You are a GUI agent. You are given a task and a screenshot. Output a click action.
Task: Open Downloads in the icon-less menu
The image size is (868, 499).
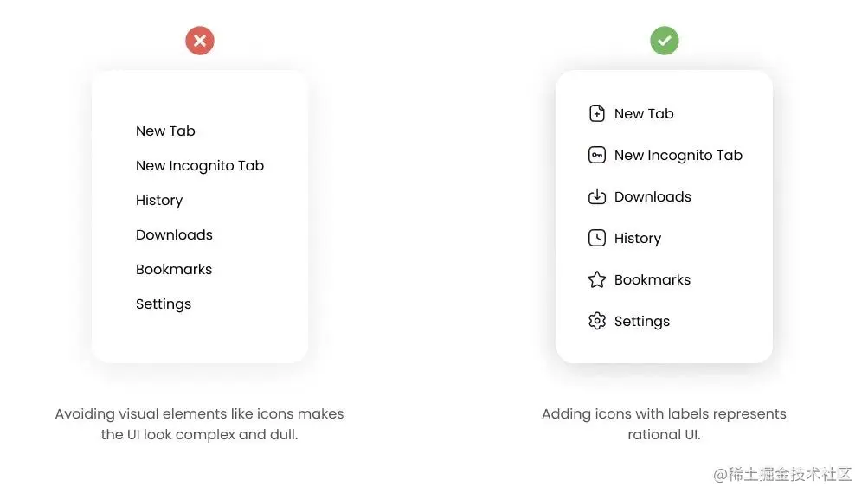174,235
